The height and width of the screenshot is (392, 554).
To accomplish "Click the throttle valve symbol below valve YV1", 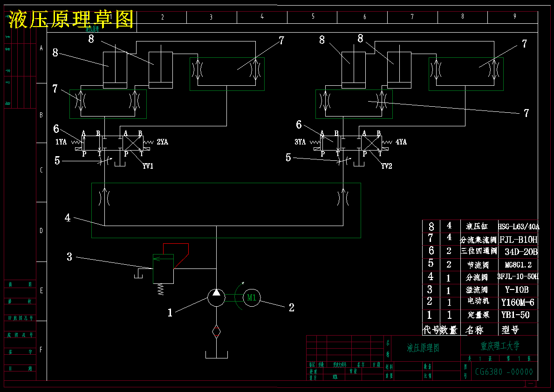I will (104, 161).
